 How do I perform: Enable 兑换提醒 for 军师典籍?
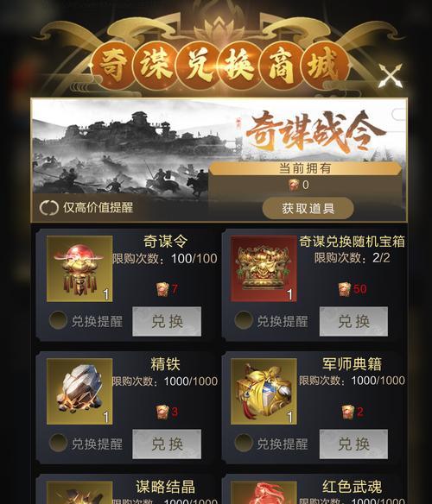click(244, 443)
